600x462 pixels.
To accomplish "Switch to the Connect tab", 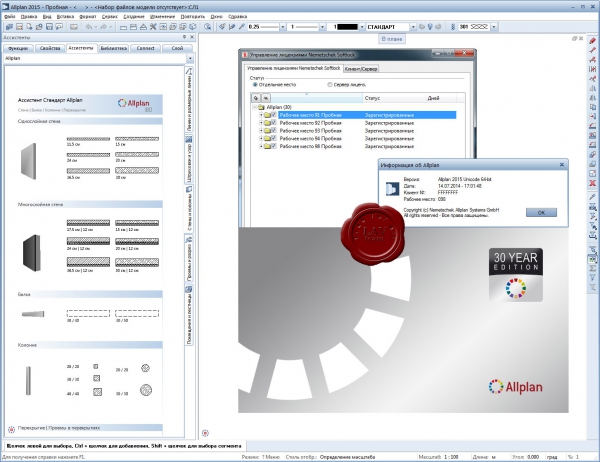I will (x=145, y=48).
